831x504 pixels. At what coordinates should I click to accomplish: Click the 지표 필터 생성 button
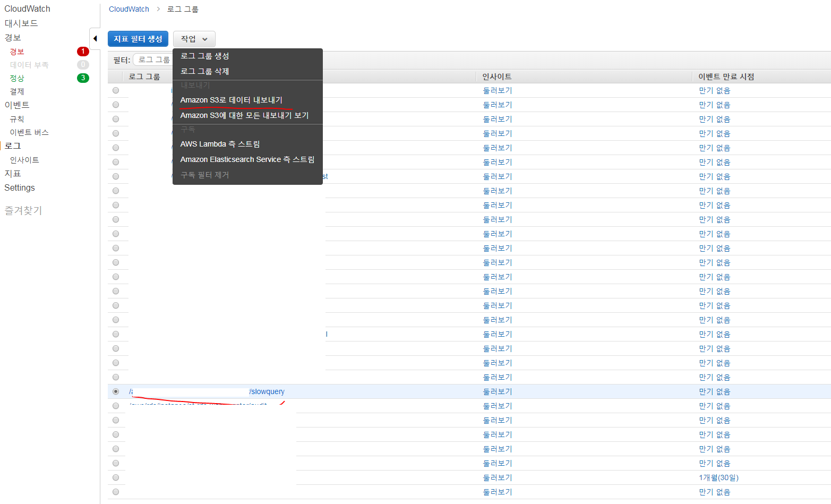coord(138,39)
